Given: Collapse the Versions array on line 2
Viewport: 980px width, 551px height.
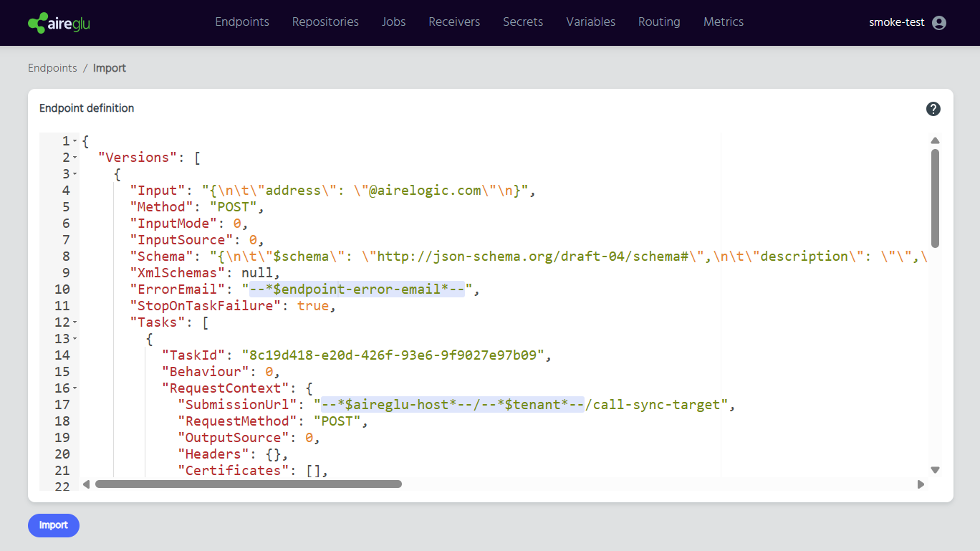Looking at the screenshot, I should pyautogui.click(x=75, y=158).
